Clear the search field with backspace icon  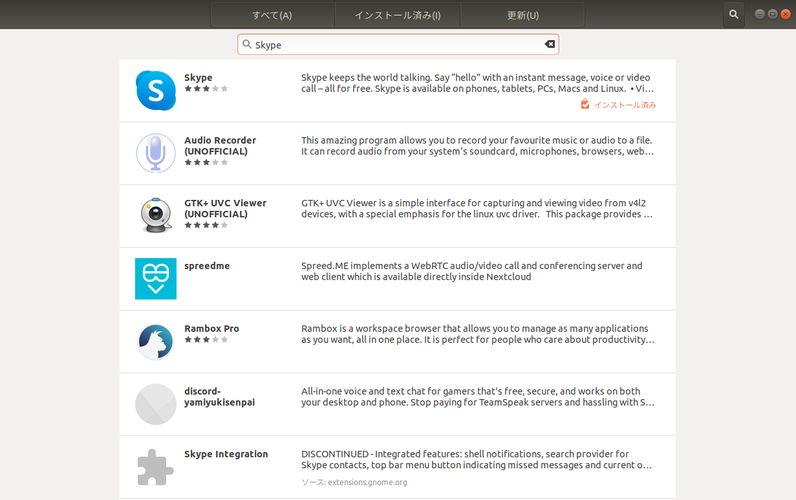(x=550, y=44)
